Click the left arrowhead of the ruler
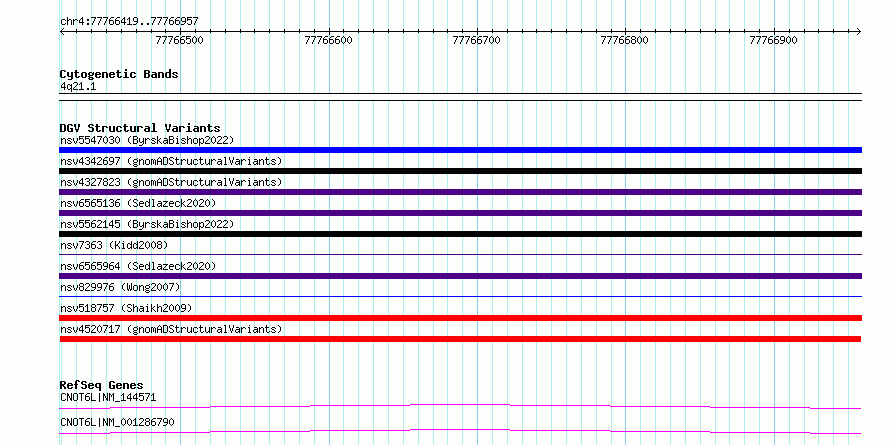The height and width of the screenshot is (445, 890). click(x=62, y=31)
